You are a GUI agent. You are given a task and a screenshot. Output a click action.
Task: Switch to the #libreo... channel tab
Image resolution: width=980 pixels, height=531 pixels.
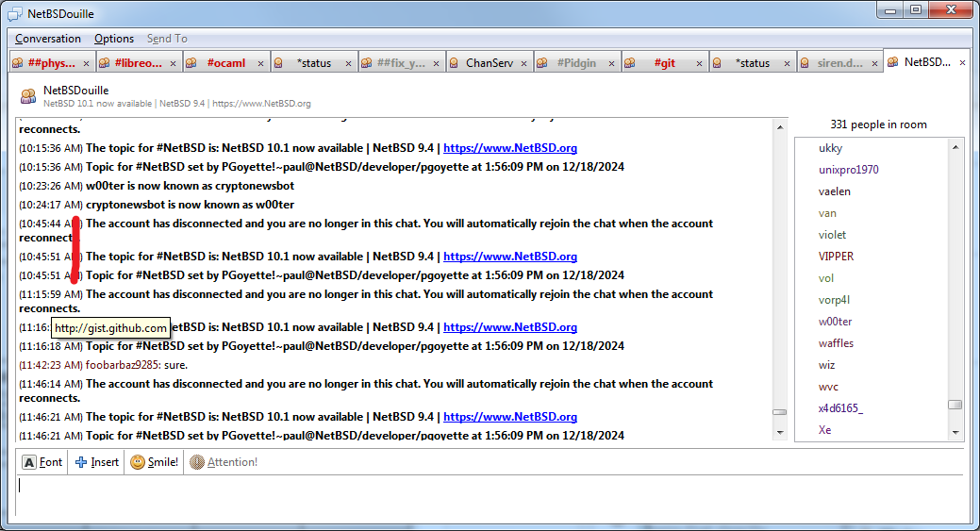point(138,63)
